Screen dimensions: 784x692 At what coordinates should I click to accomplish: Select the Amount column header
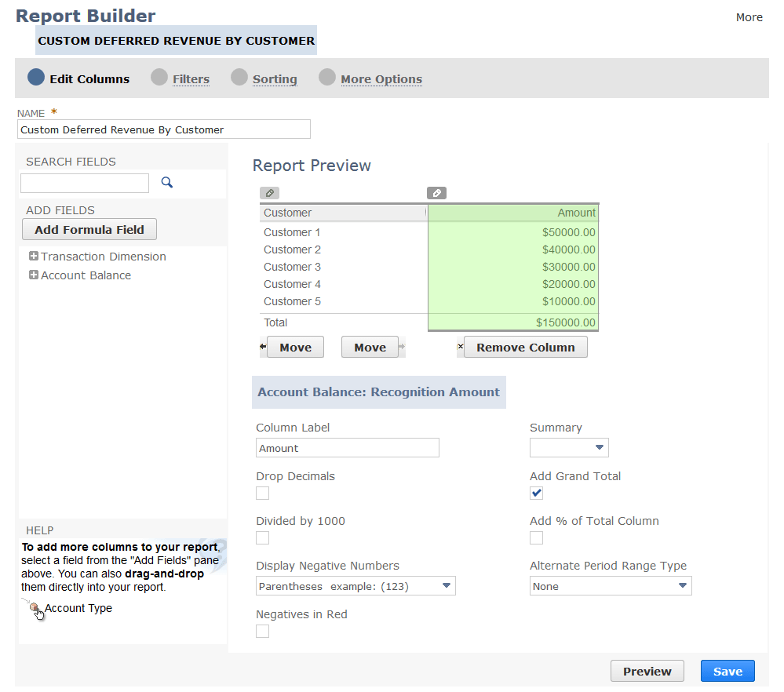(x=513, y=213)
